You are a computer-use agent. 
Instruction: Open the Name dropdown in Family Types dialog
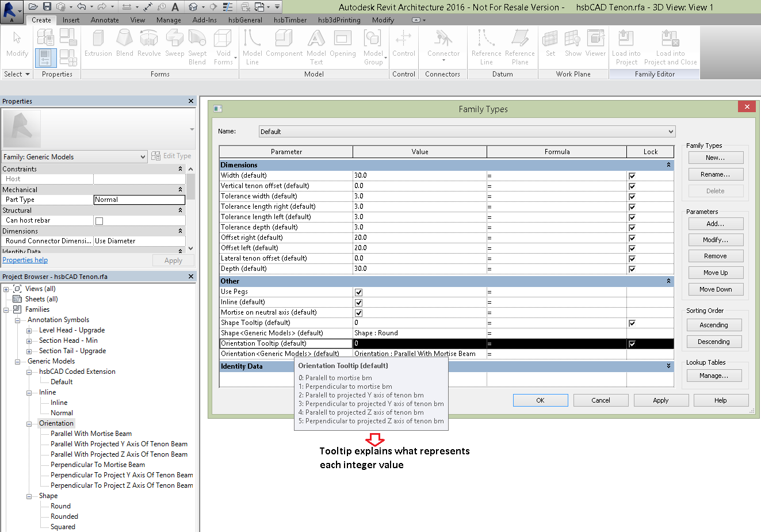tap(670, 131)
